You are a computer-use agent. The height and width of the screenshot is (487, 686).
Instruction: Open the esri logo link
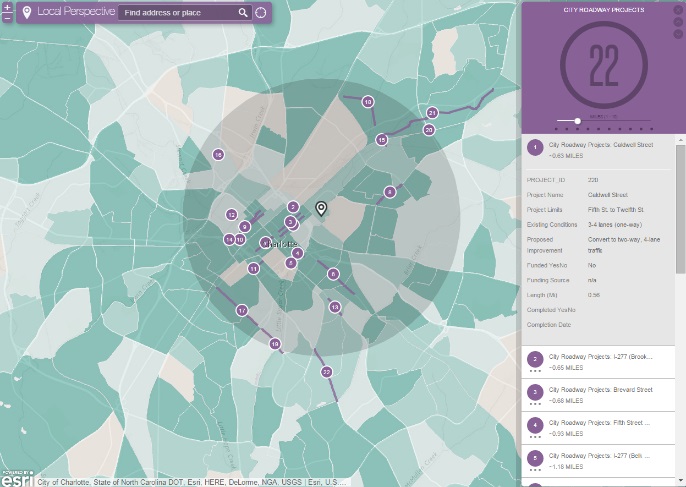tap(18, 478)
